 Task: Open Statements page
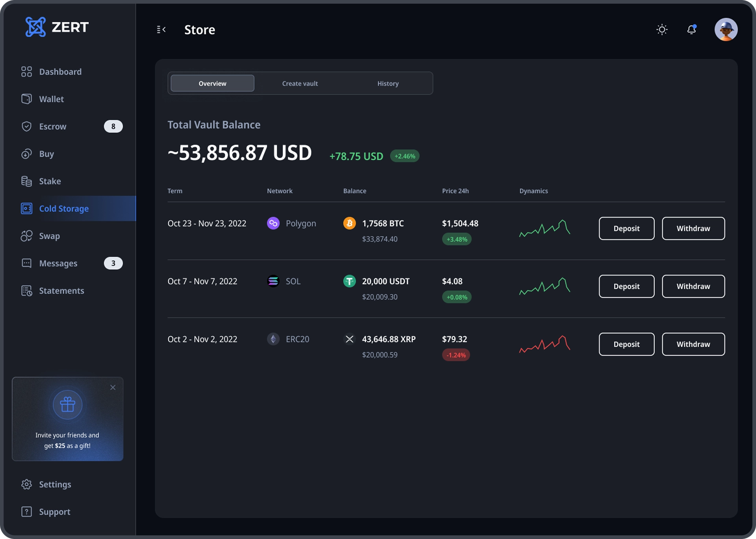coord(61,291)
